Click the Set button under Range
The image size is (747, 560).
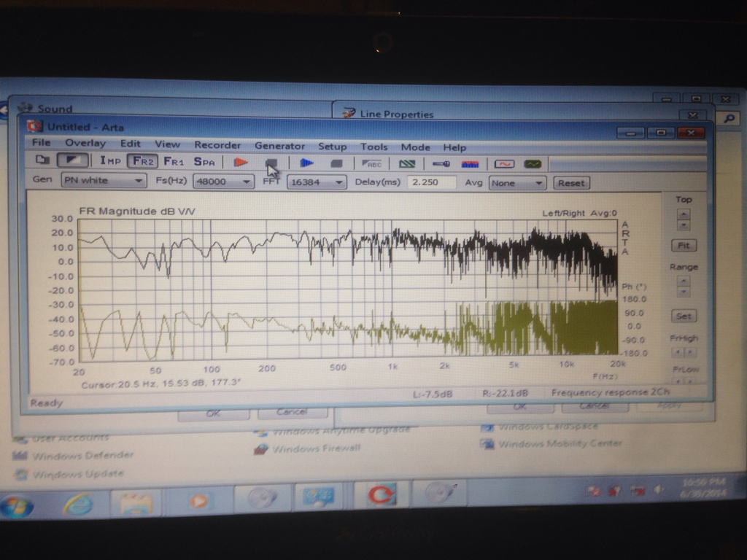click(684, 316)
